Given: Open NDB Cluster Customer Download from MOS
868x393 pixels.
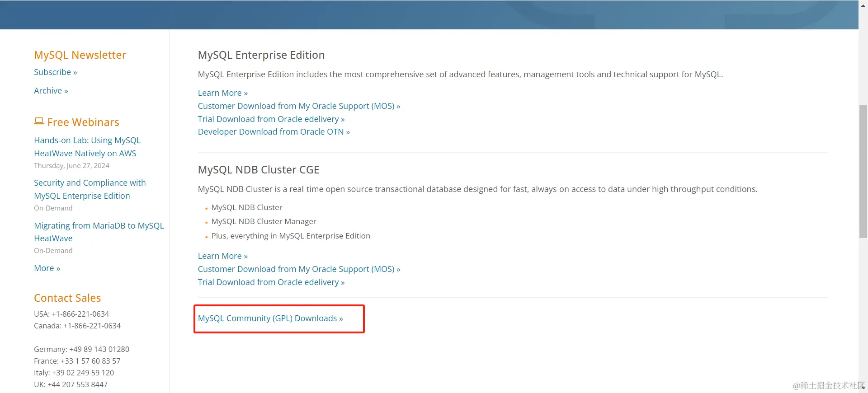Looking at the screenshot, I should pyautogui.click(x=299, y=269).
